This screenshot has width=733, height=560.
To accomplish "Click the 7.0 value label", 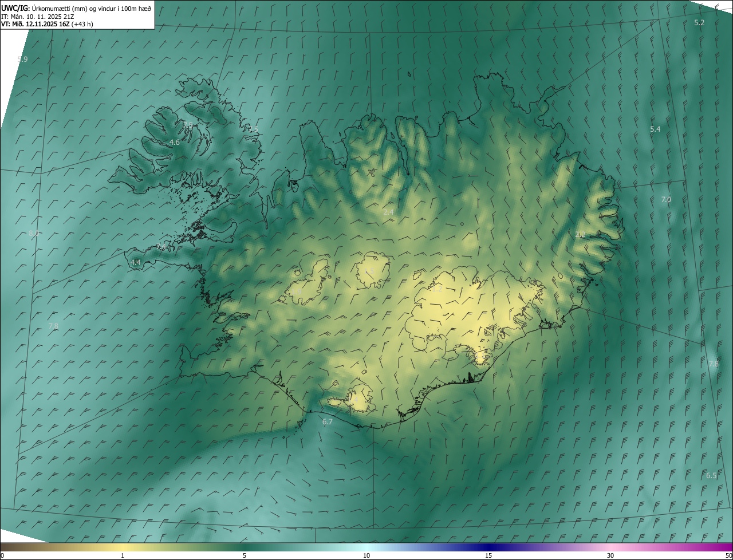I will coord(666,199).
